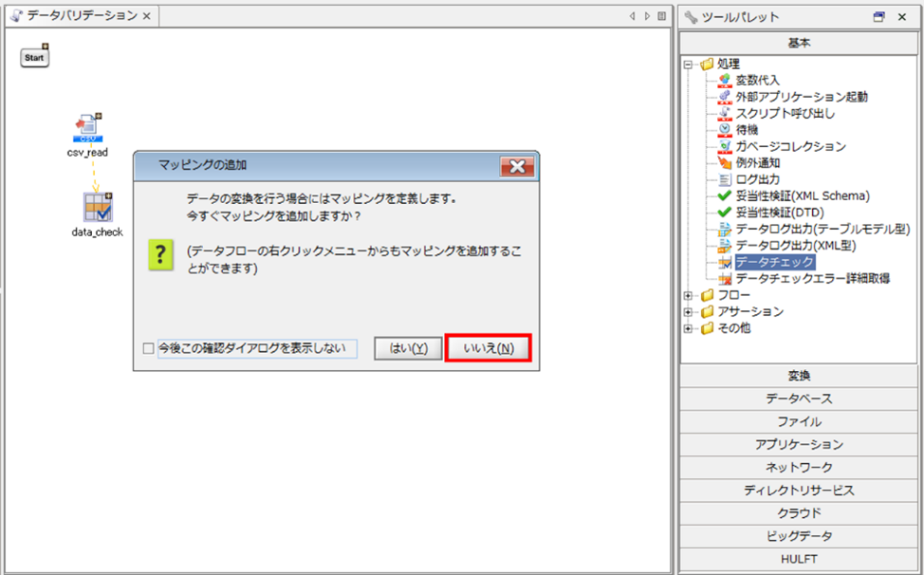
Task: Select 外部アプリケーション起動 in tool palette
Action: tap(801, 97)
